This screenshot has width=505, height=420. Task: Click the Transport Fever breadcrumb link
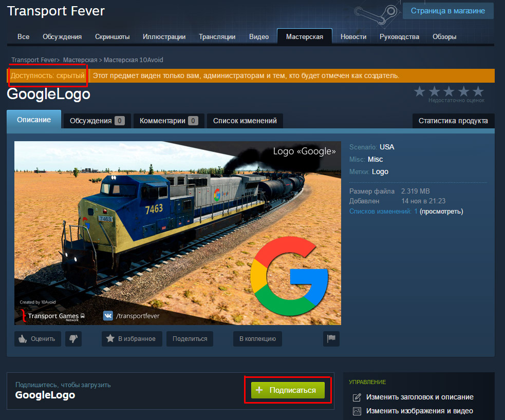pos(34,60)
